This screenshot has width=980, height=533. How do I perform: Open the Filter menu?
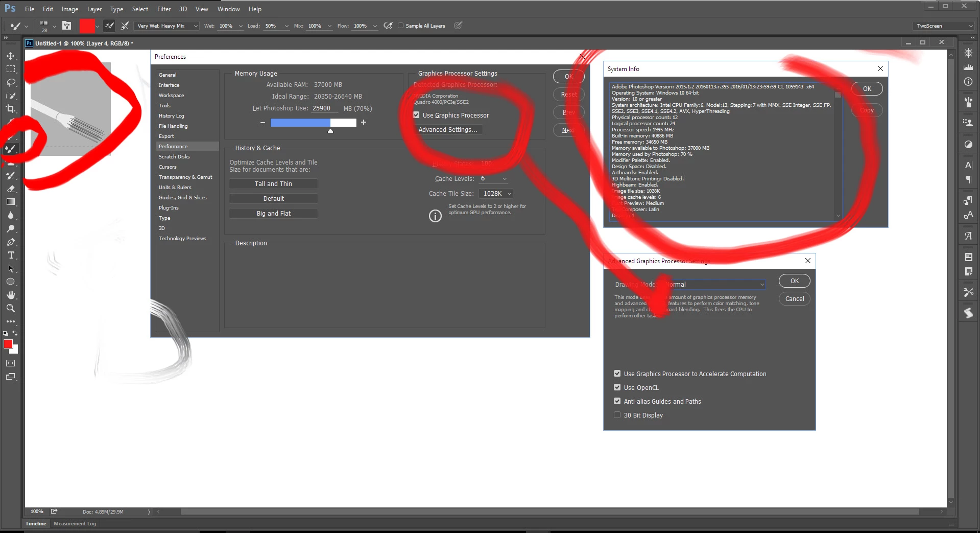click(x=164, y=9)
